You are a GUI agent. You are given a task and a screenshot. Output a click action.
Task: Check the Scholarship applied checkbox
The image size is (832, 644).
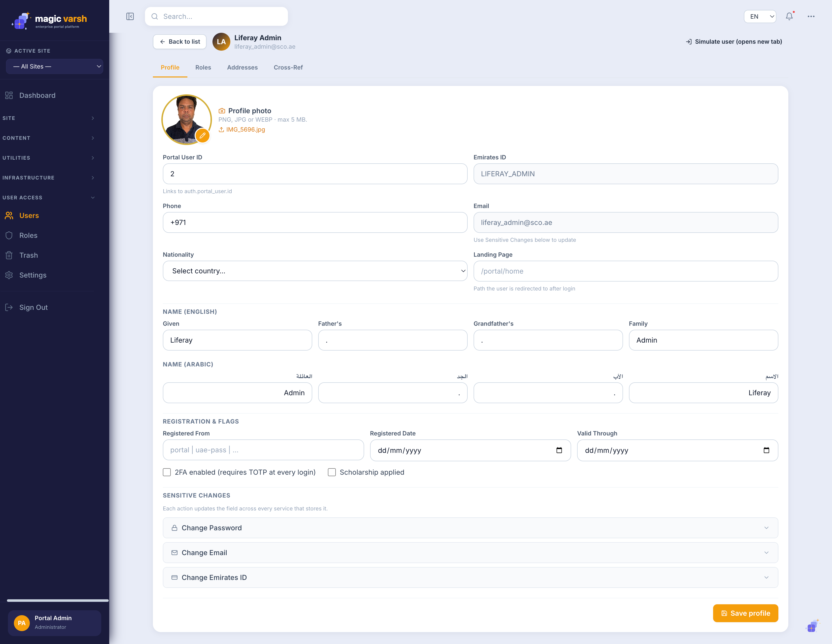pos(332,472)
